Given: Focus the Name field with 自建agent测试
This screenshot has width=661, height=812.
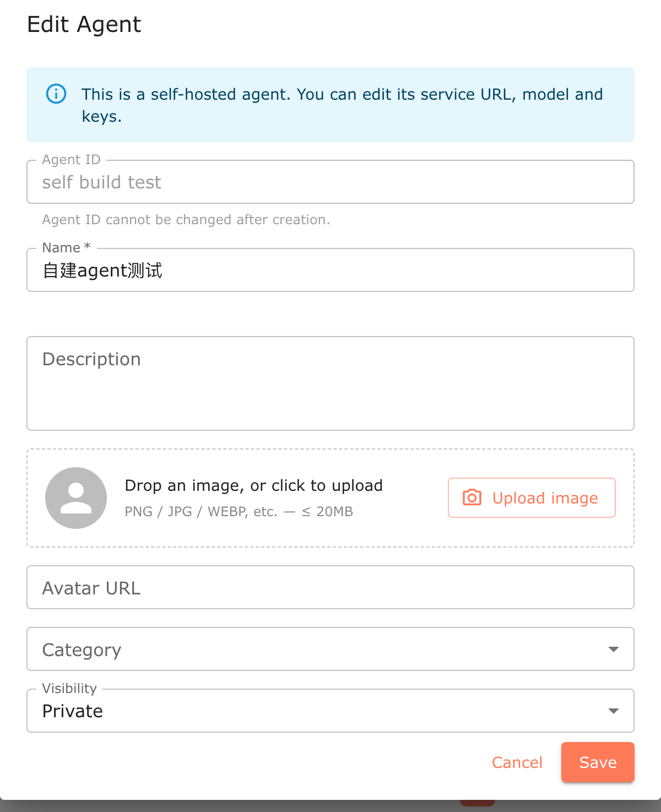Looking at the screenshot, I should (x=330, y=270).
